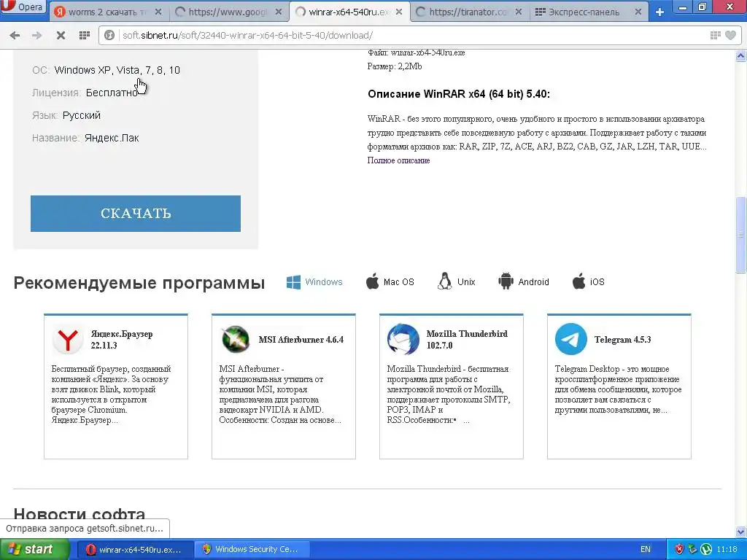Click the Android robot icon

tap(506, 281)
